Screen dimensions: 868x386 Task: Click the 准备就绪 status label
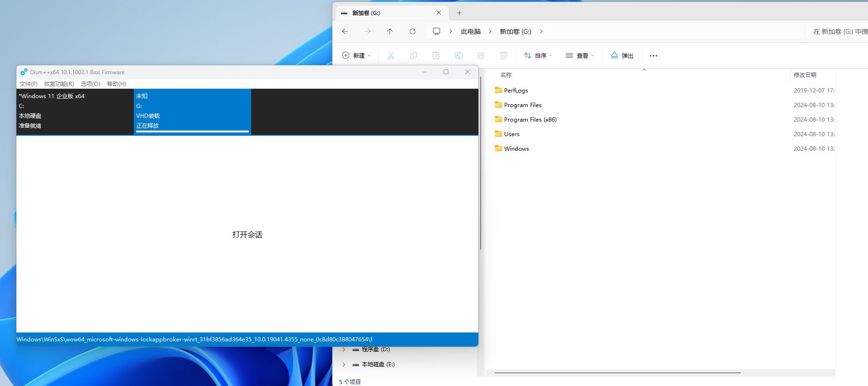30,126
